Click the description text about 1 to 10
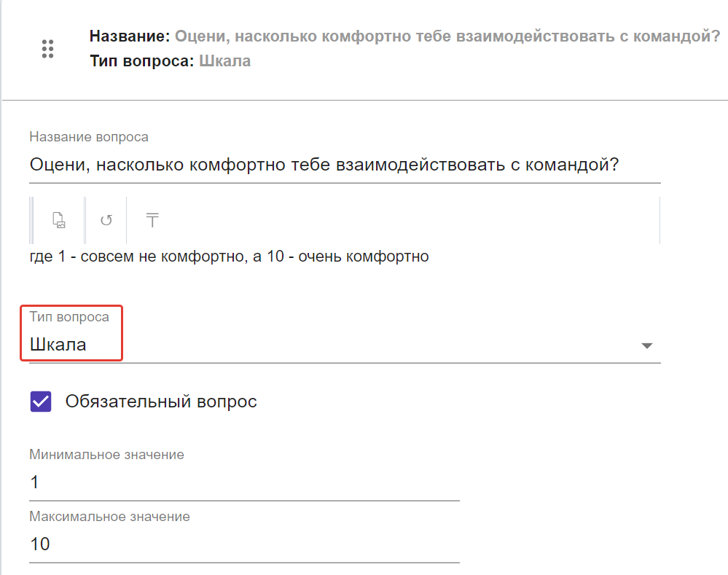This screenshot has height=575, width=728. point(229,257)
